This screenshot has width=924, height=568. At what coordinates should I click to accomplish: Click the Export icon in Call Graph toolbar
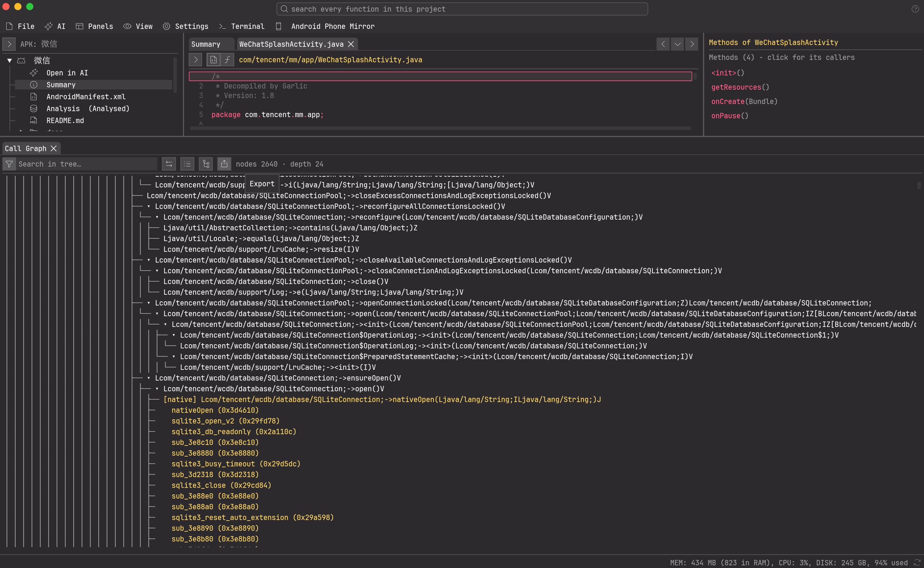coord(224,164)
